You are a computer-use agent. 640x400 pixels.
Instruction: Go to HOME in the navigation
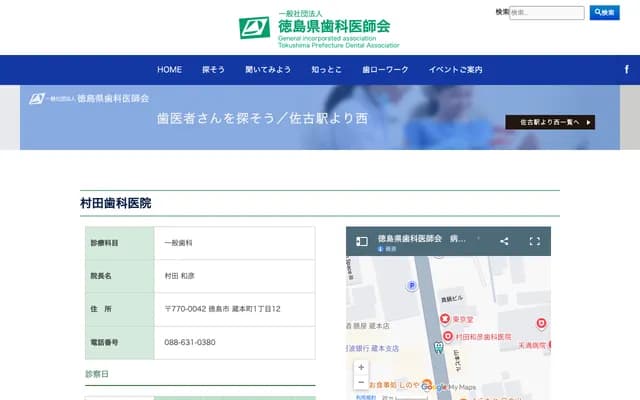pyautogui.click(x=169, y=70)
